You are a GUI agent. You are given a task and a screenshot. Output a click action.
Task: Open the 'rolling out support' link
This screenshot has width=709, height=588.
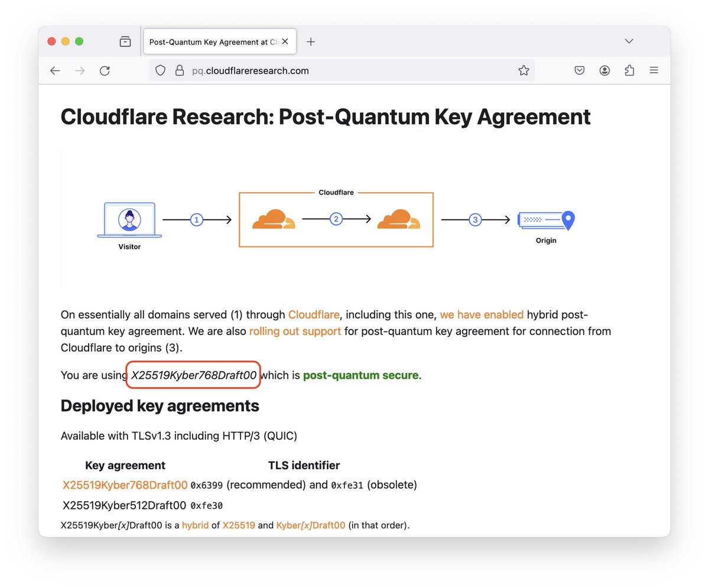[x=295, y=331]
